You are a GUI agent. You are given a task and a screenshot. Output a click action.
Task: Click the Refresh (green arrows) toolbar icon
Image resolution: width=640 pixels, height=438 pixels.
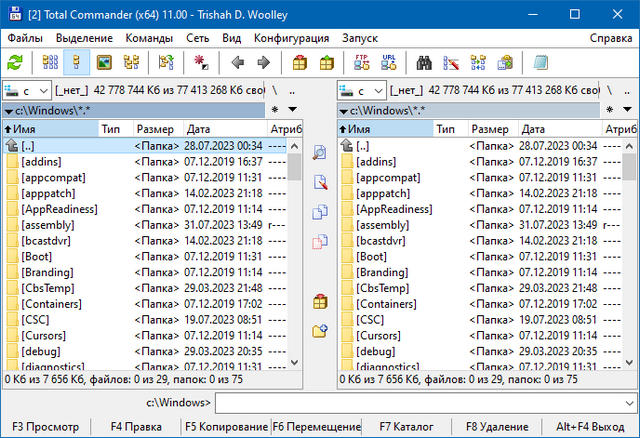(x=14, y=63)
